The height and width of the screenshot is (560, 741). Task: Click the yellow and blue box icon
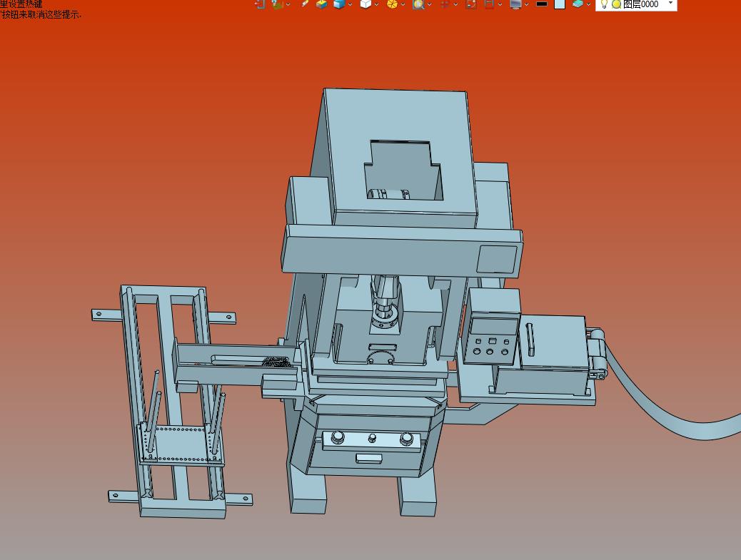click(322, 4)
